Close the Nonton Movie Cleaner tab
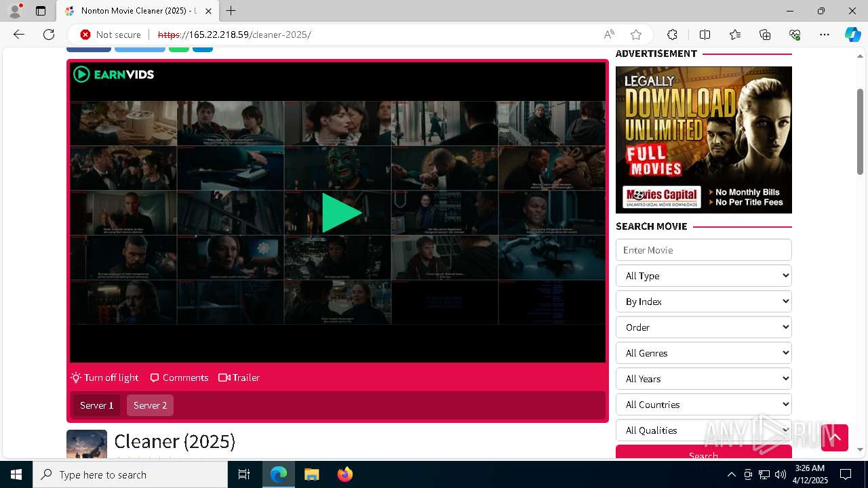 coord(208,11)
